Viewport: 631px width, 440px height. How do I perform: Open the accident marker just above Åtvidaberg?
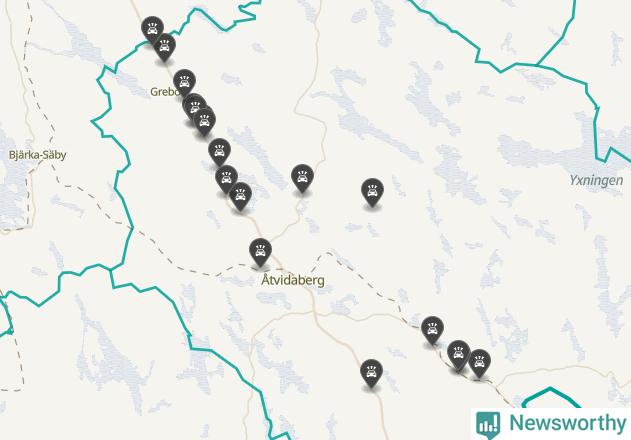point(260,252)
